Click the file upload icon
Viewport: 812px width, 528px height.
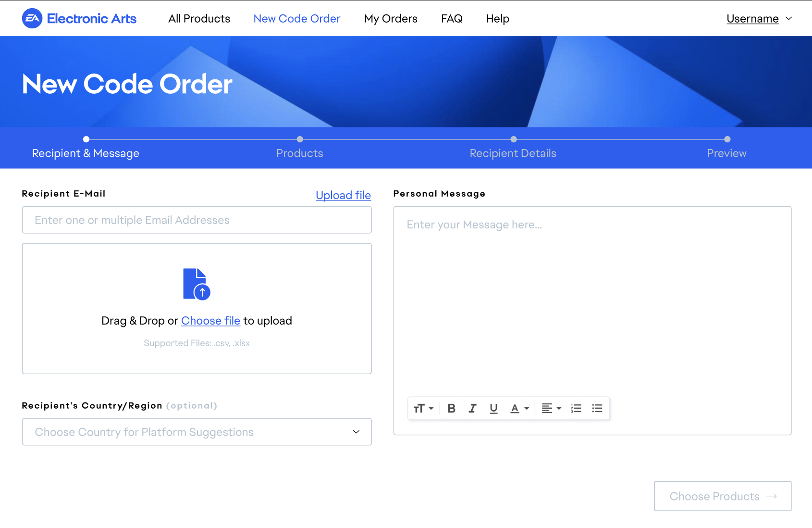point(197,284)
